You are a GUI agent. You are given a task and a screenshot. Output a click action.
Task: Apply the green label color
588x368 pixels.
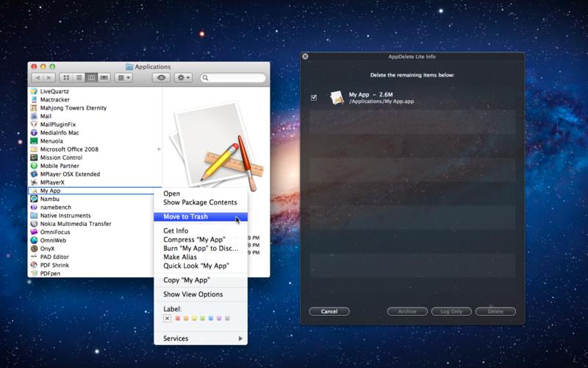[x=203, y=319]
